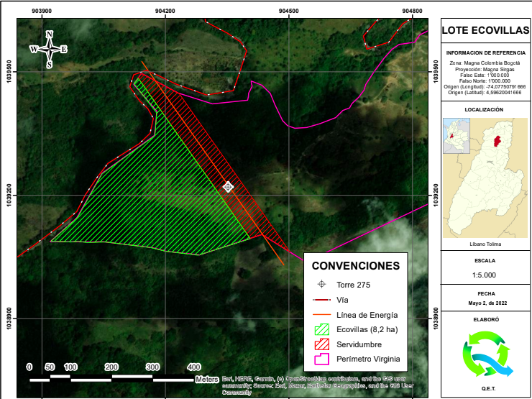Click the LOTE ECOVILLAS title

pyautogui.click(x=485, y=30)
